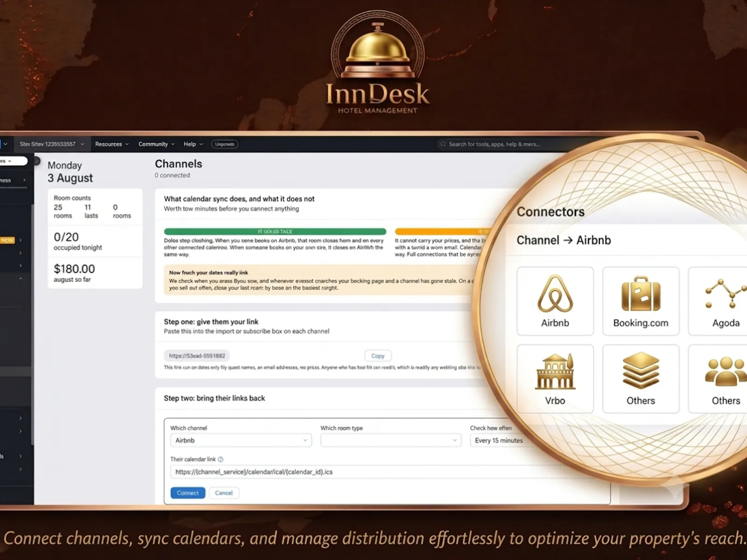Click the green sync status bar
Viewport: 747px width, 560px height.
click(x=275, y=231)
